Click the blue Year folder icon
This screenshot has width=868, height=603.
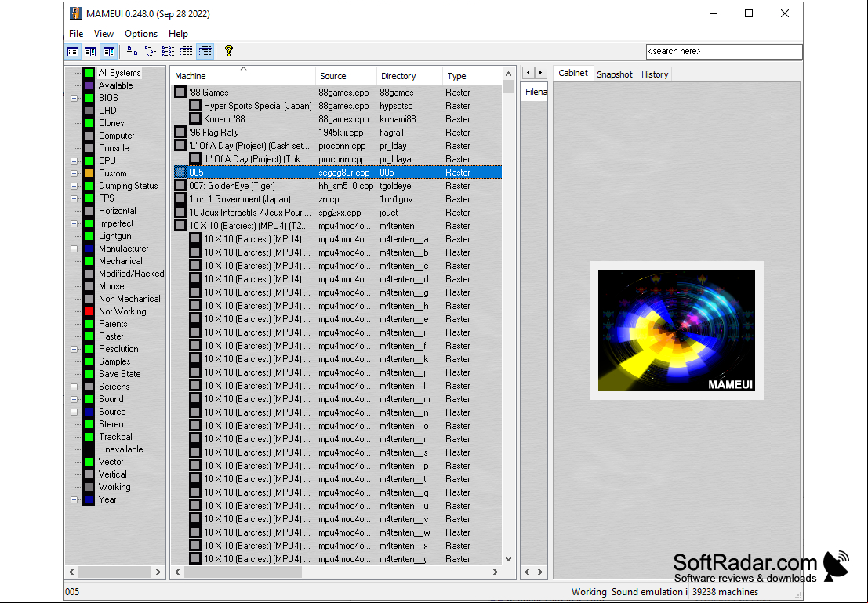(89, 499)
